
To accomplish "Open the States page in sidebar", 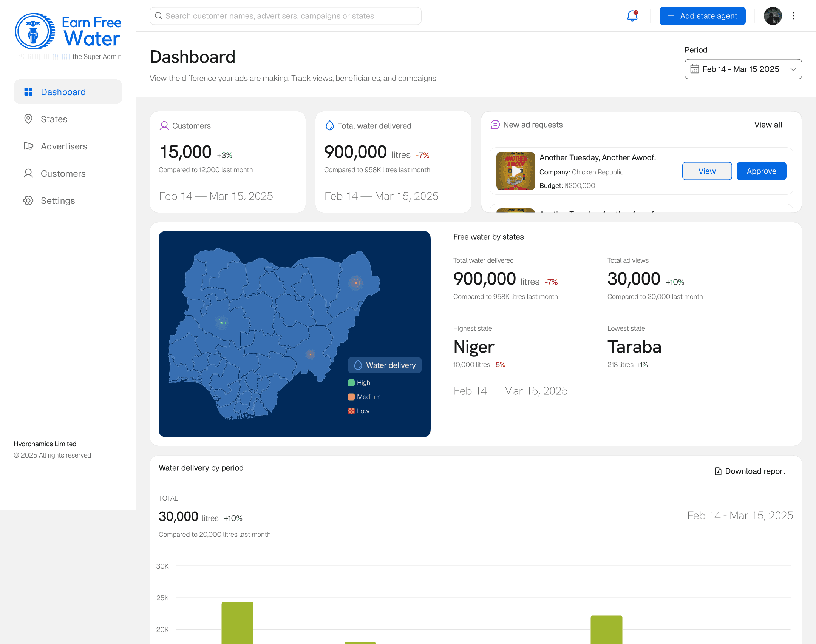I will [54, 119].
